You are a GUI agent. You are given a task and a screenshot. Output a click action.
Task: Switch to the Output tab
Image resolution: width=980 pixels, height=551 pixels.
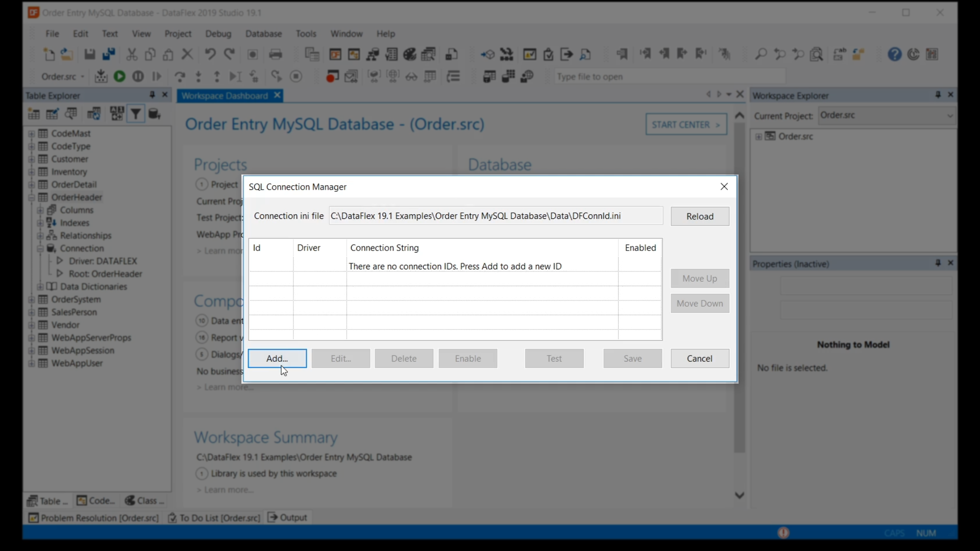pyautogui.click(x=288, y=518)
